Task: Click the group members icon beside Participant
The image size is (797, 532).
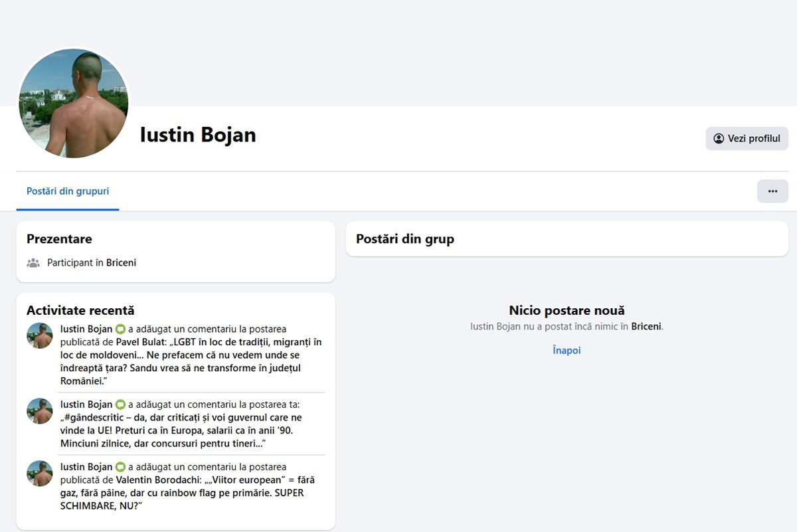Action: coord(33,263)
